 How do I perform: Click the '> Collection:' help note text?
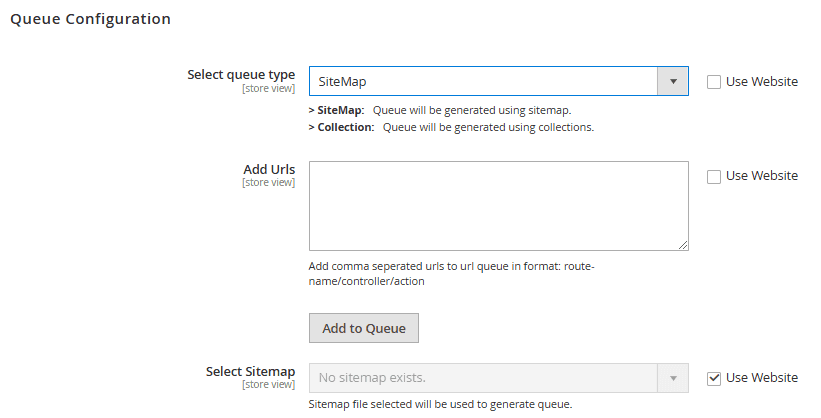click(x=341, y=127)
